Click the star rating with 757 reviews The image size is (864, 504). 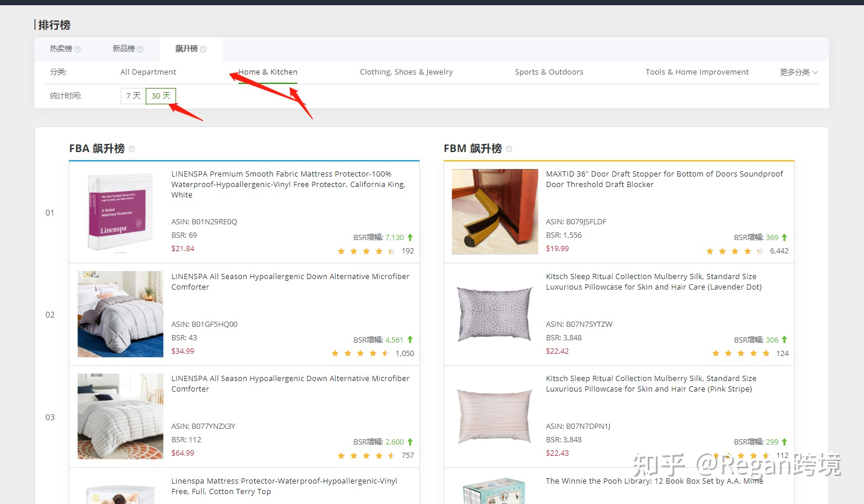coord(366,456)
